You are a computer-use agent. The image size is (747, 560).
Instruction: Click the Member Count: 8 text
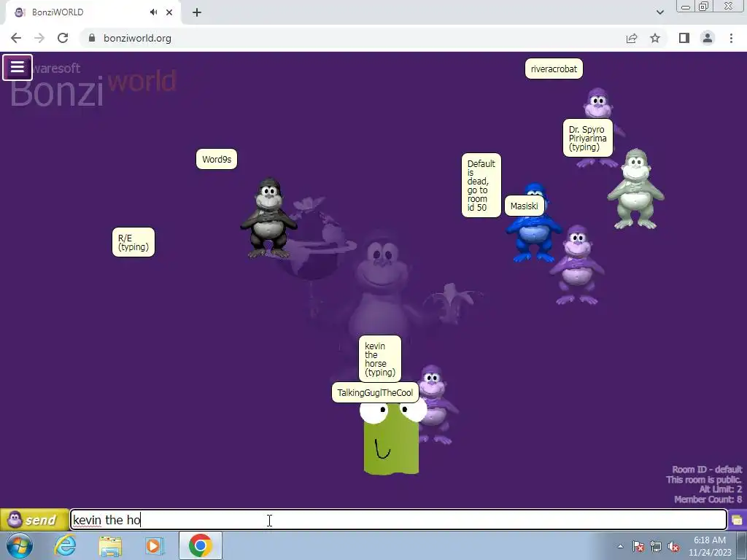click(x=708, y=499)
